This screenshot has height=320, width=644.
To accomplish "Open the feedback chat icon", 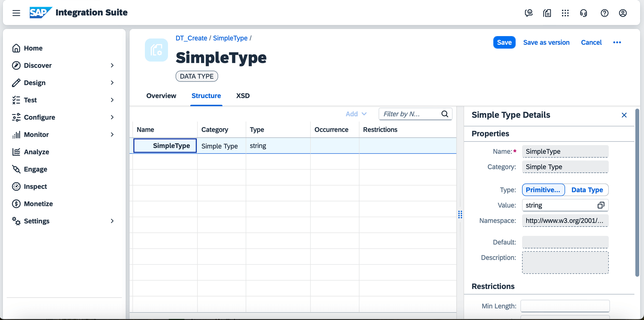I will 528,13.
